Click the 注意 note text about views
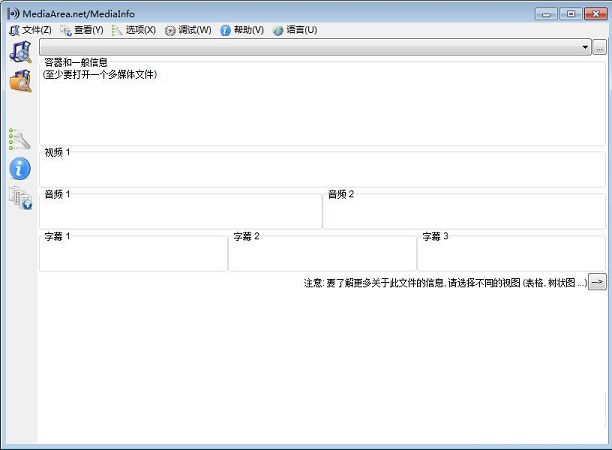Viewport: 612px width, 450px height. pyautogui.click(x=445, y=283)
